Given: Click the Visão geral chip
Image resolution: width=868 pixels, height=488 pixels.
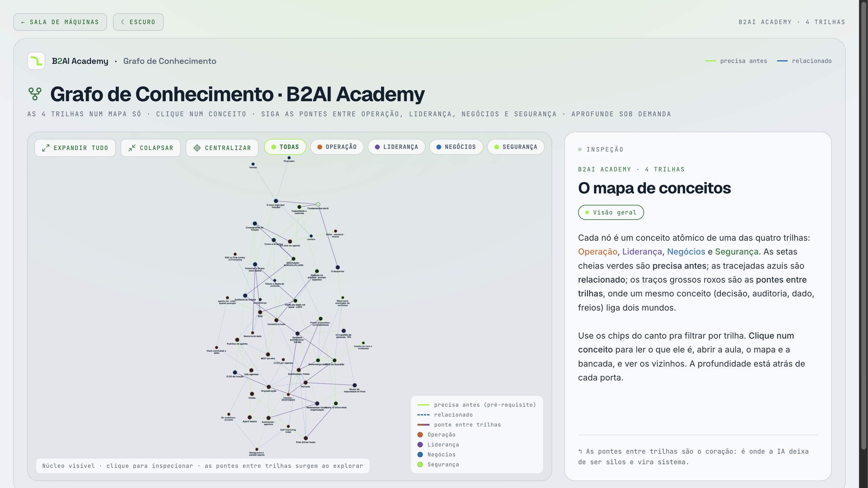Looking at the screenshot, I should [x=611, y=212].
